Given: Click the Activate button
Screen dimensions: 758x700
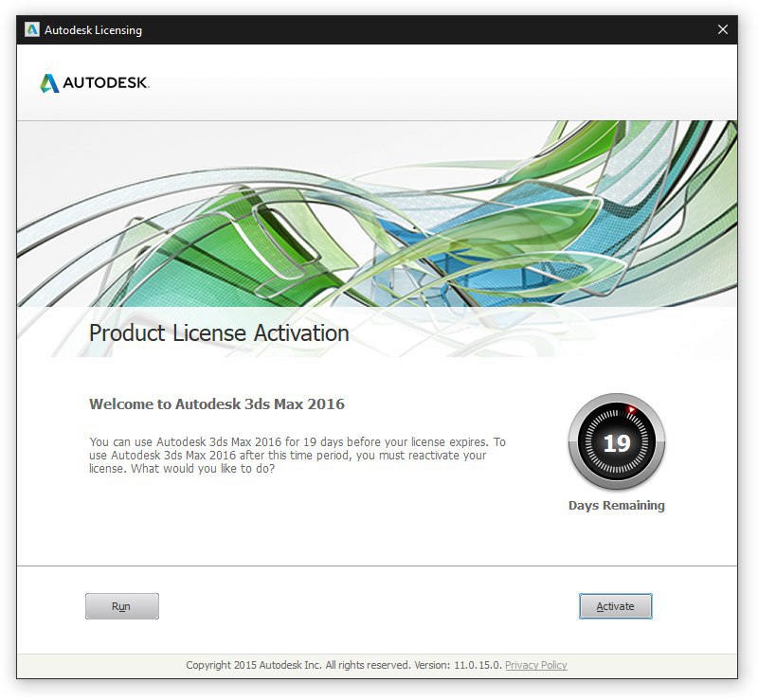Looking at the screenshot, I should (x=615, y=606).
